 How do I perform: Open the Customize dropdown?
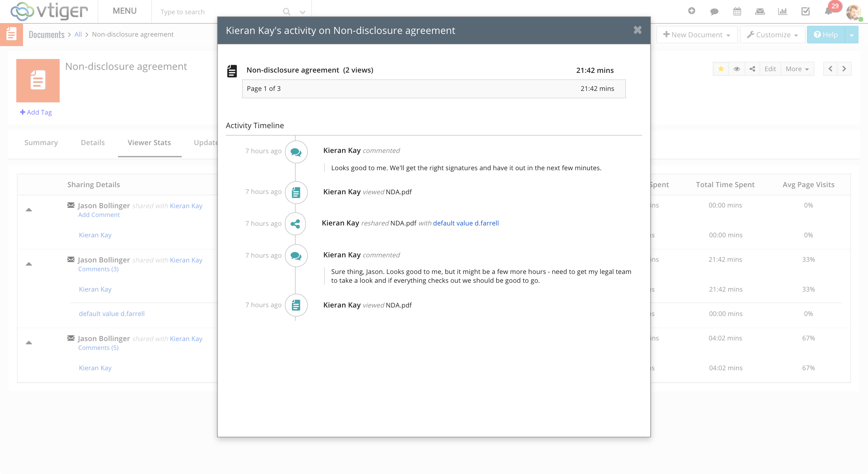tap(772, 35)
